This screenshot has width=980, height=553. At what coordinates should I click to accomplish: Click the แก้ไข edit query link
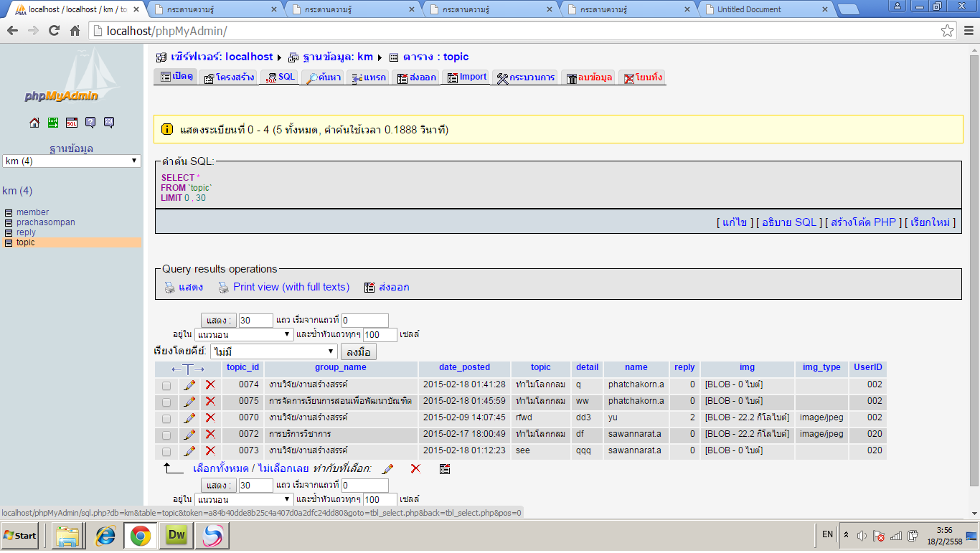point(735,222)
